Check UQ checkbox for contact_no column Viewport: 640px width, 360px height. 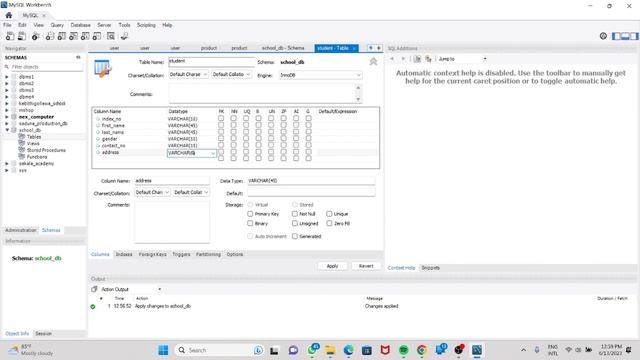point(246,145)
